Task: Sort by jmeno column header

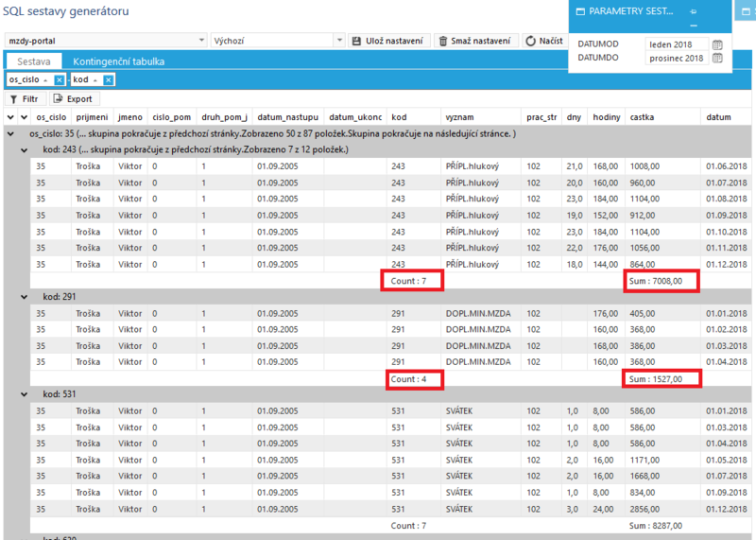Action: (x=130, y=116)
